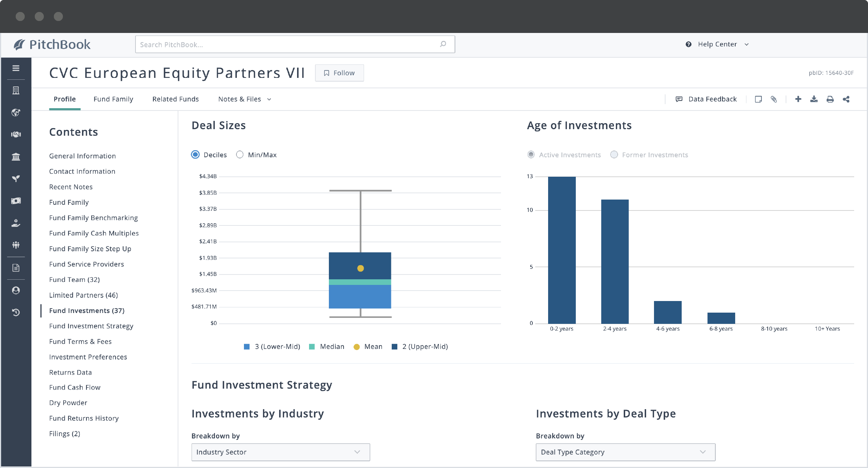
Task: Select the Former Investments radio option
Action: coord(614,155)
